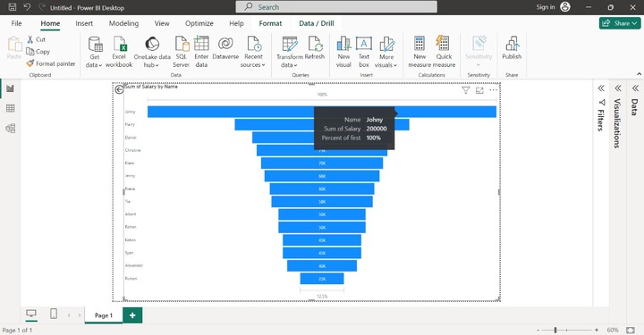Open More options ellipsis on the visual
The image size is (644, 335).
[493, 90]
